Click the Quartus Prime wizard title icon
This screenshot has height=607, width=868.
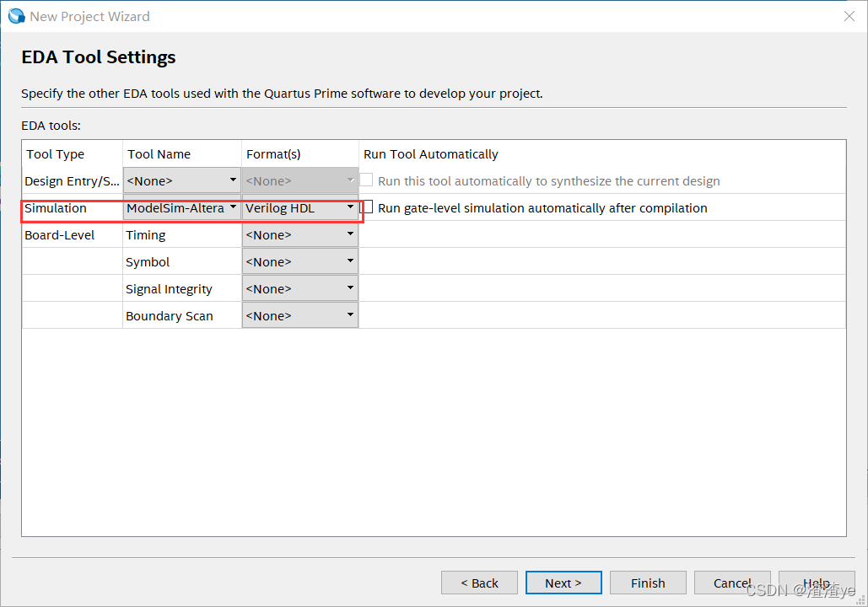(17, 16)
